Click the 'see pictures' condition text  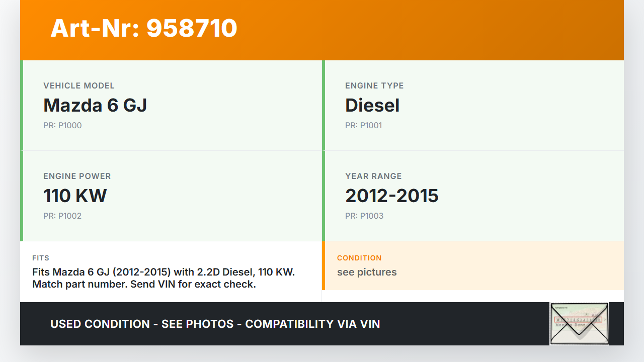[367, 272]
